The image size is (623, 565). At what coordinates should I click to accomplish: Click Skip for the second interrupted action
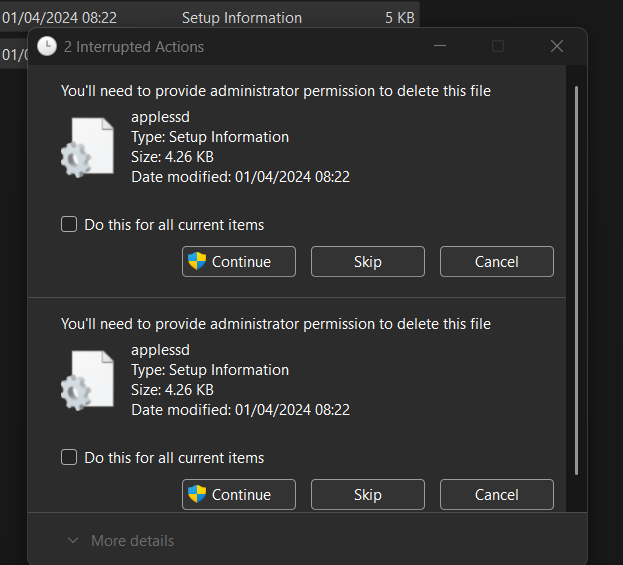368,494
